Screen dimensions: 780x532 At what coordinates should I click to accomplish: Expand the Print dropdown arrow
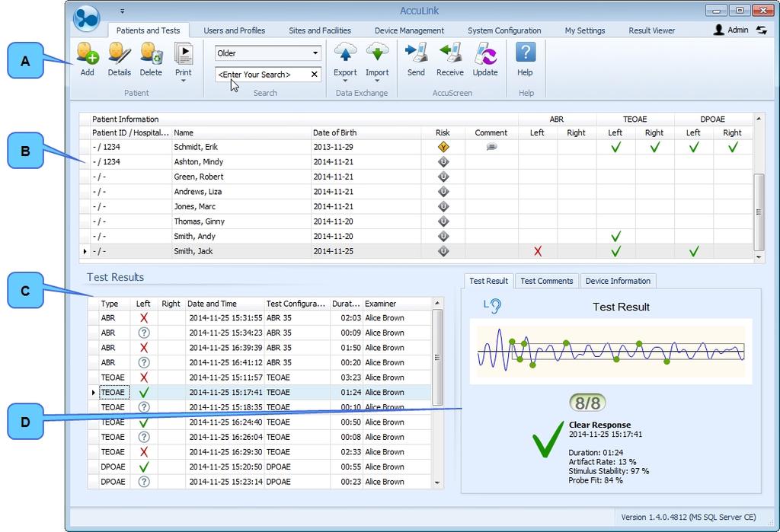click(x=183, y=81)
